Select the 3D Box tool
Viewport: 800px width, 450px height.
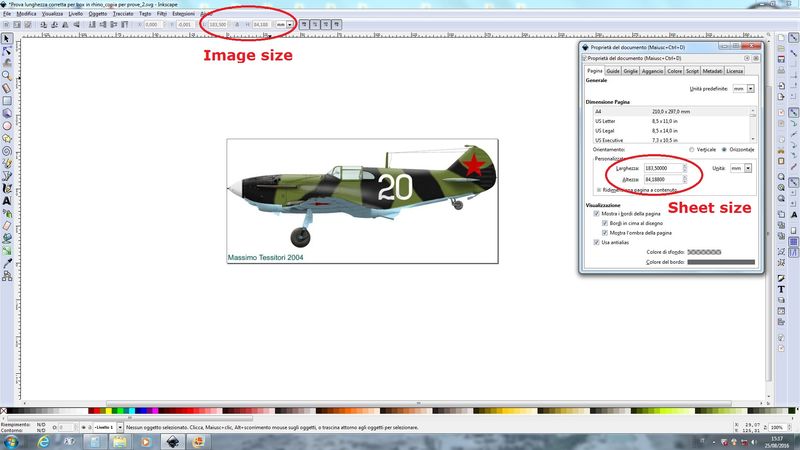click(7, 113)
